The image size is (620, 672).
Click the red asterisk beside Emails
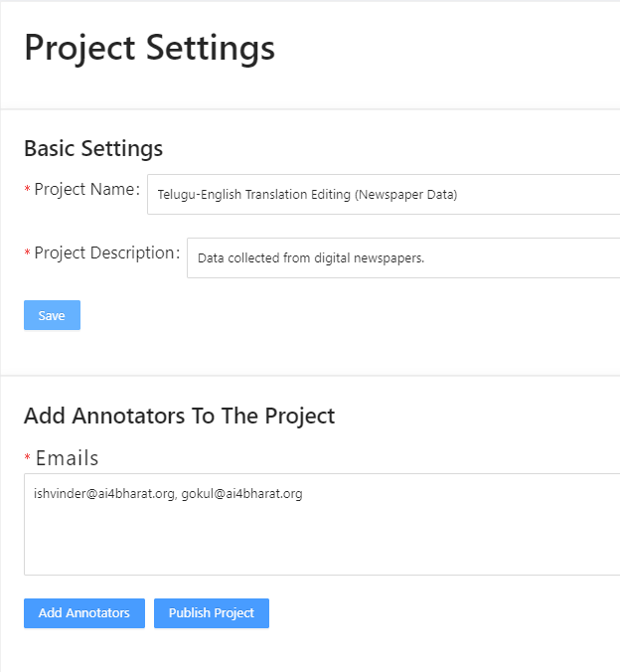(x=27, y=460)
